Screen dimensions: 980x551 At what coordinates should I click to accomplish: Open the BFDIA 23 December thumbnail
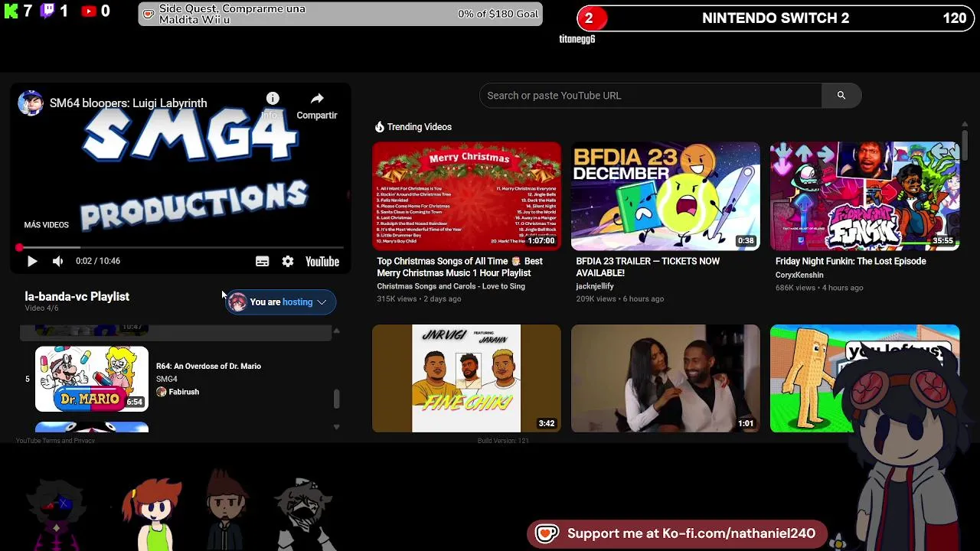(x=665, y=196)
